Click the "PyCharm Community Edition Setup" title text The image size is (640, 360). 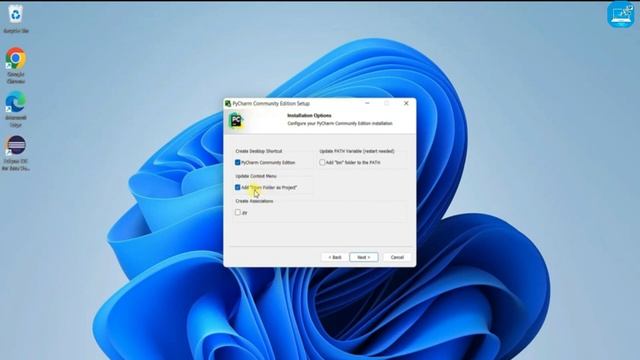click(271, 104)
